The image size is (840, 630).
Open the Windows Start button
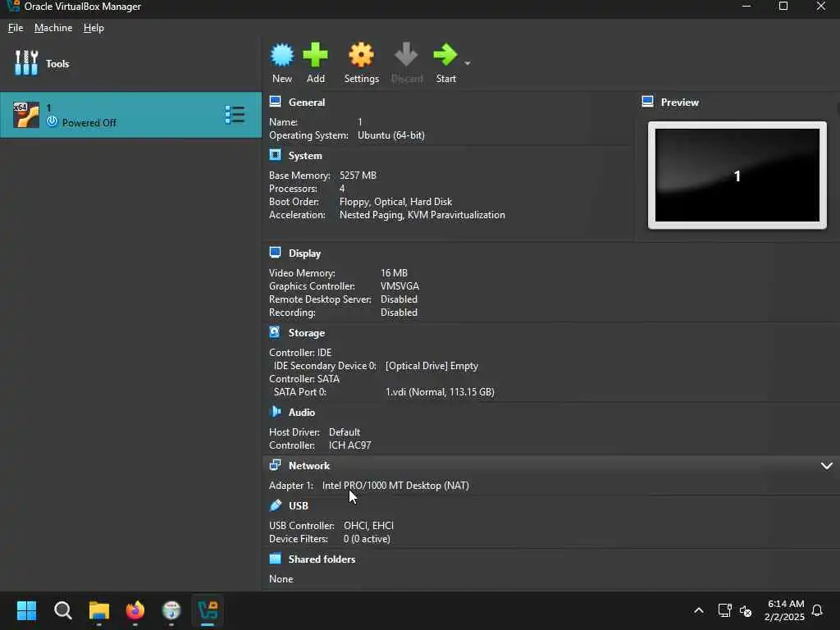26,610
